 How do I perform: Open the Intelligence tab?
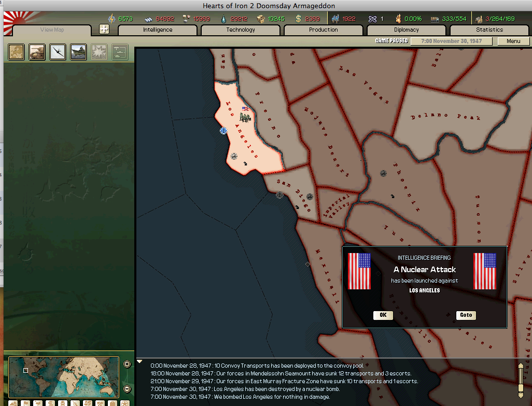click(158, 30)
